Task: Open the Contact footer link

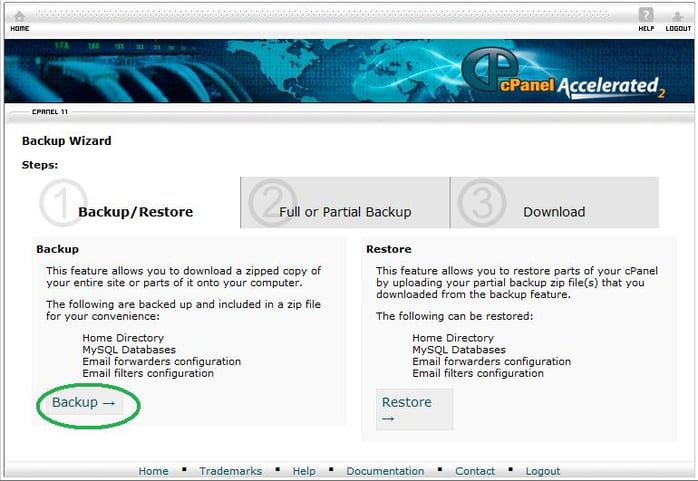Action: [x=475, y=471]
